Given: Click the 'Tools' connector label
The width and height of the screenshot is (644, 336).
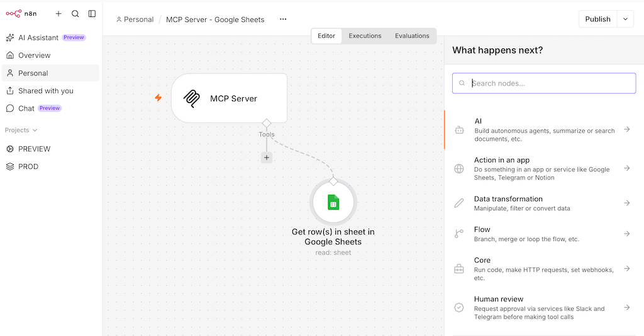Looking at the screenshot, I should click(x=267, y=134).
